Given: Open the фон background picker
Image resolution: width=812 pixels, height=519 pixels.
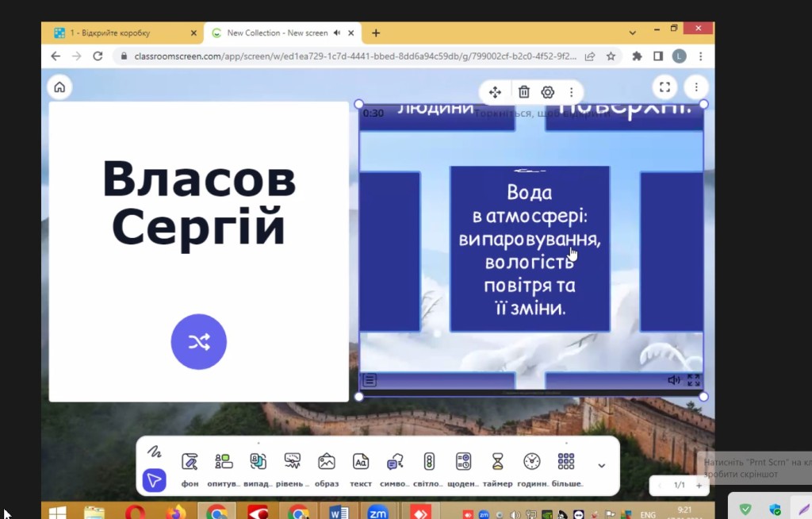Looking at the screenshot, I should 190,467.
